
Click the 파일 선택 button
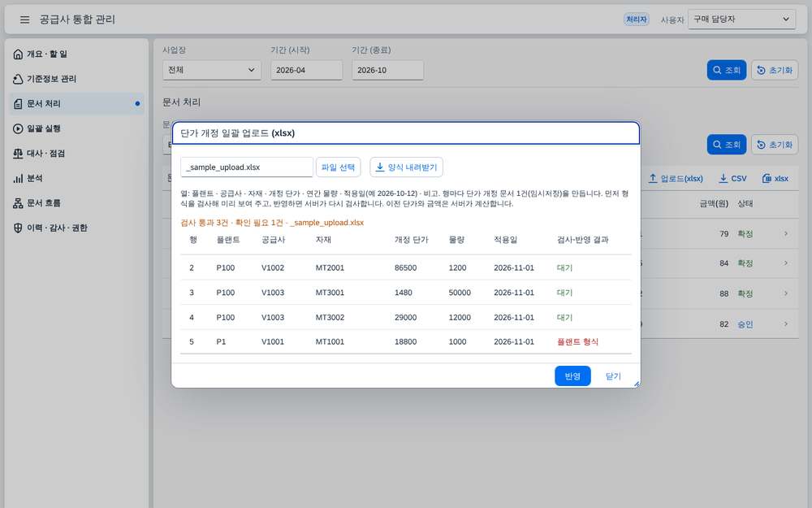(338, 167)
